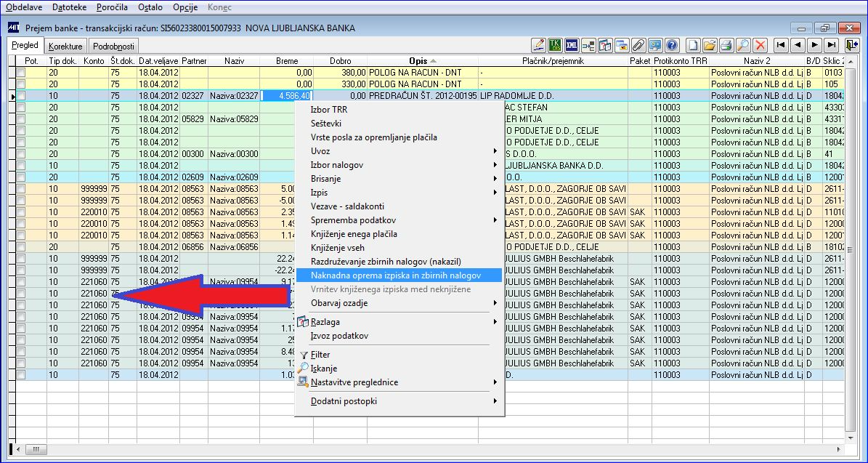Jump to the first record with the navigation arrow

pos(781,45)
